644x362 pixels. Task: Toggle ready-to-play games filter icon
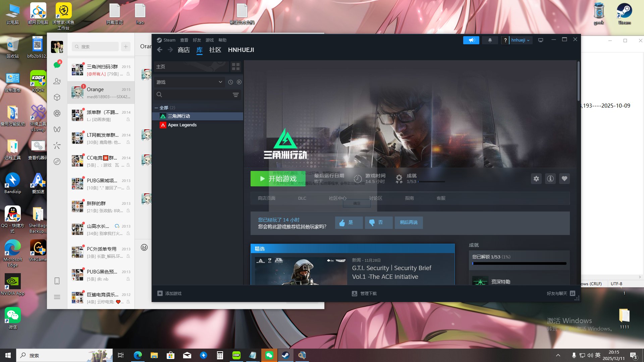click(x=239, y=82)
